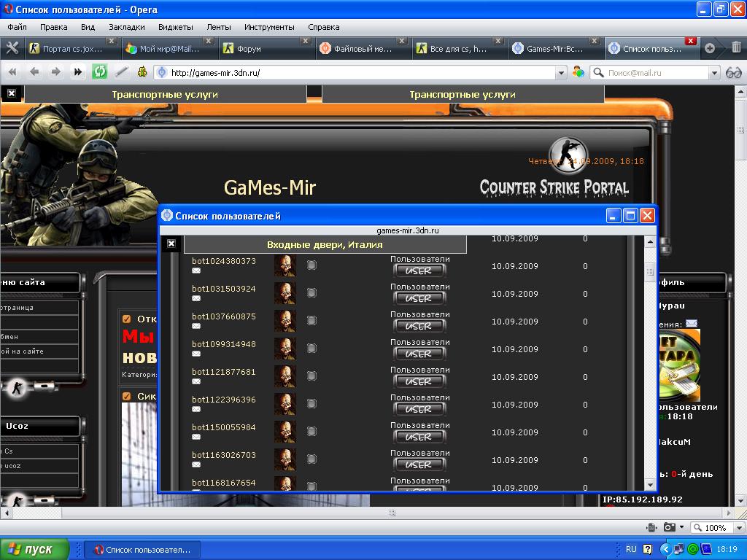Click the Mail.ru search engine icon
Image resolution: width=747 pixels, height=560 pixels.
pos(578,72)
